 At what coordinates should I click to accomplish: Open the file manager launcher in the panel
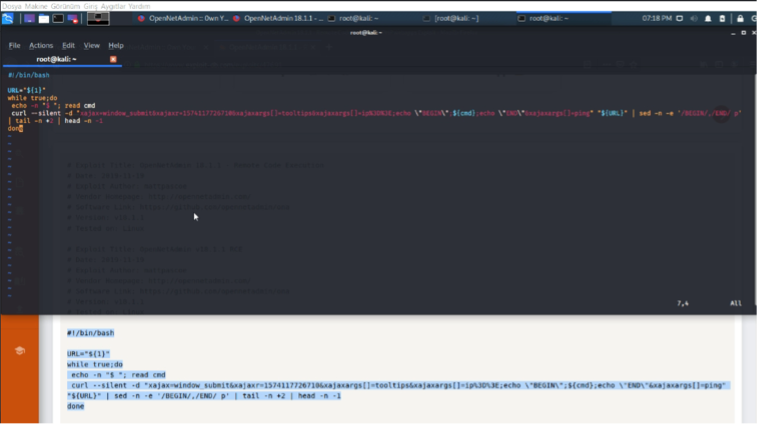coord(44,18)
